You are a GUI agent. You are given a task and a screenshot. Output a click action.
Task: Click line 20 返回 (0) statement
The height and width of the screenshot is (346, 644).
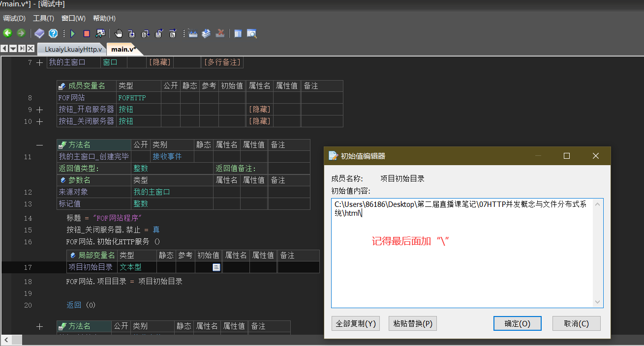coord(81,305)
